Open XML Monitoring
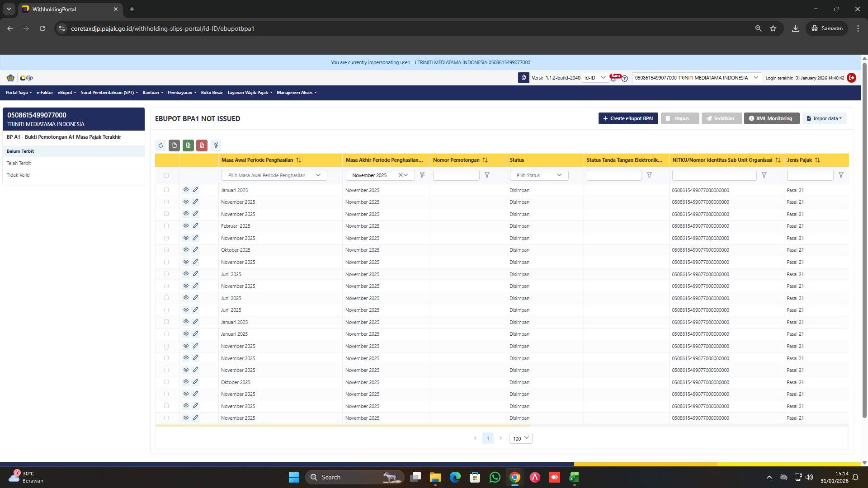Image resolution: width=868 pixels, height=488 pixels. coord(771,118)
